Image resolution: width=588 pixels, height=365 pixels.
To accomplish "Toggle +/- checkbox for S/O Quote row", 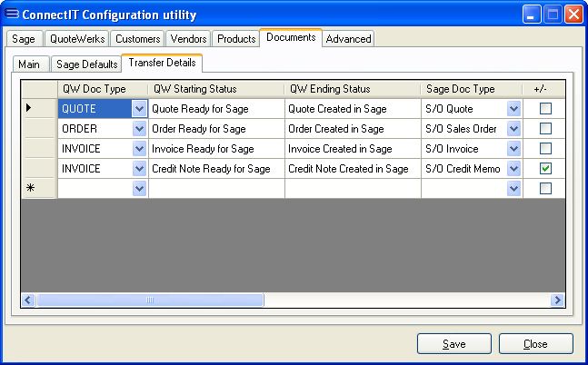I will (545, 109).
